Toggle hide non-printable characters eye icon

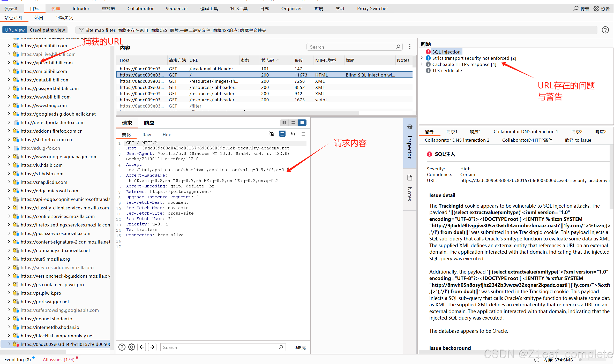(x=272, y=134)
